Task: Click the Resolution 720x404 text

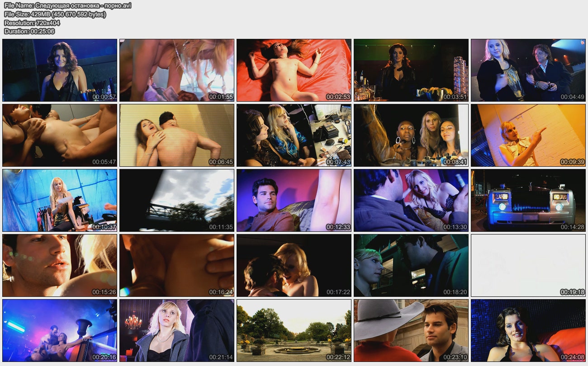Action: [32, 23]
